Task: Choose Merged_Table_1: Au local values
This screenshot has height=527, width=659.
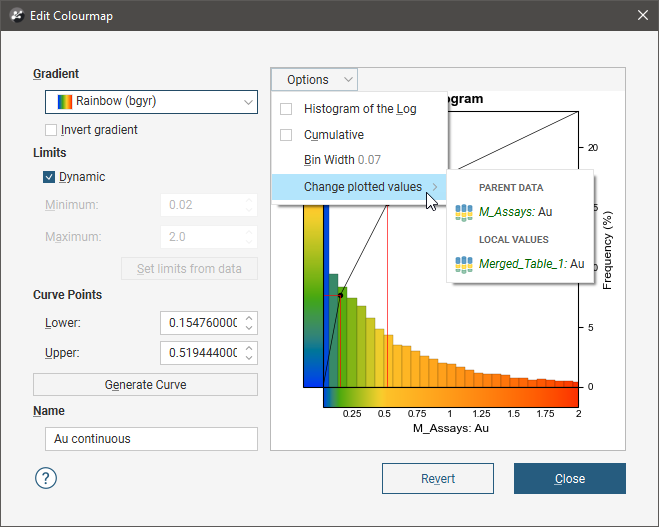Action: pyautogui.click(x=531, y=264)
